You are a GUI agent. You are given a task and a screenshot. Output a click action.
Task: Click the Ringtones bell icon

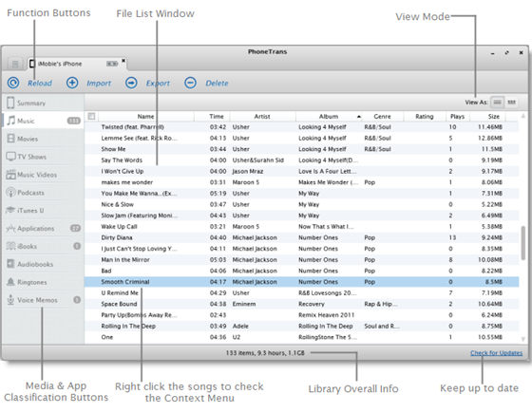click(x=10, y=282)
